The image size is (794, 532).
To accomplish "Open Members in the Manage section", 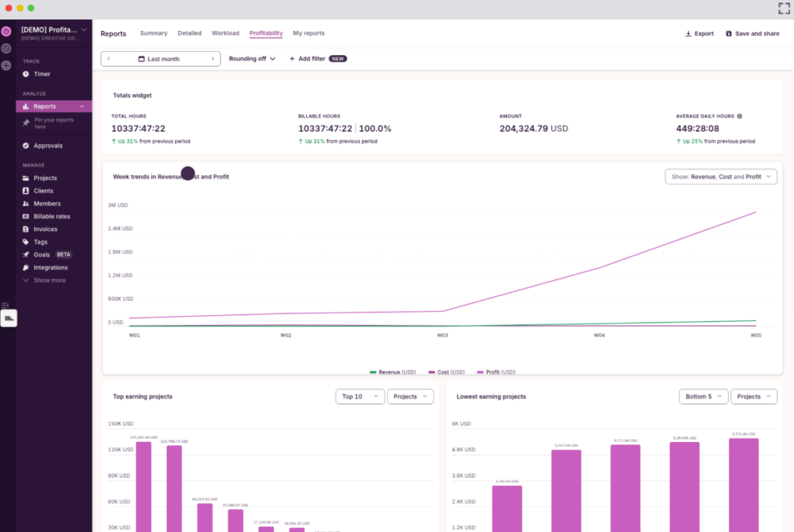I will point(47,203).
